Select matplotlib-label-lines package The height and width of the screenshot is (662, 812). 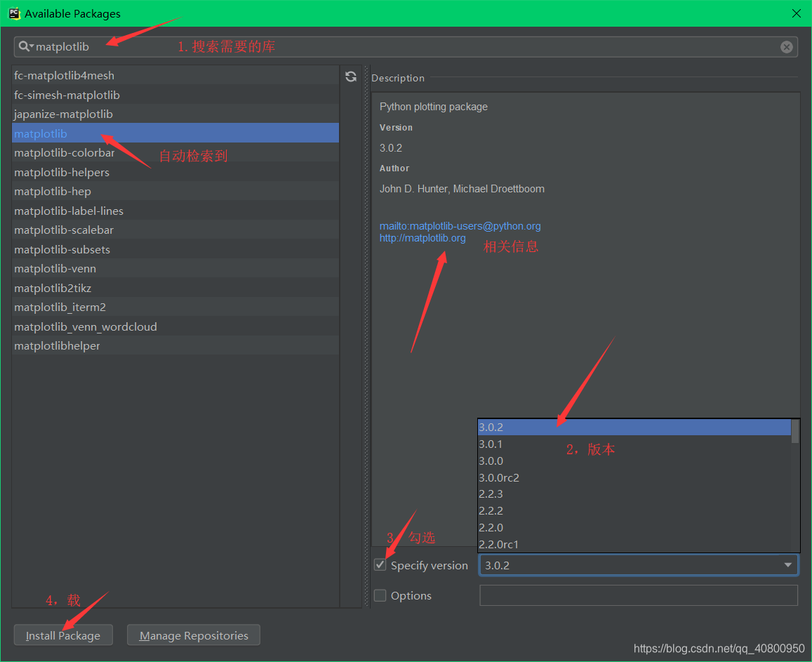tap(175, 211)
